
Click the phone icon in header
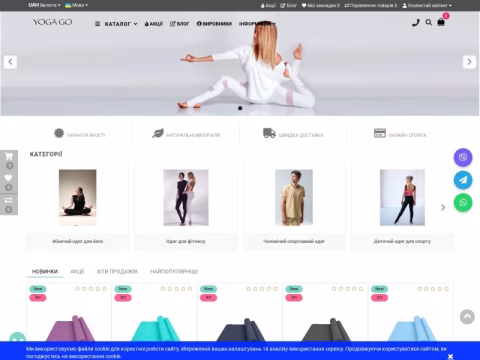[x=415, y=23]
